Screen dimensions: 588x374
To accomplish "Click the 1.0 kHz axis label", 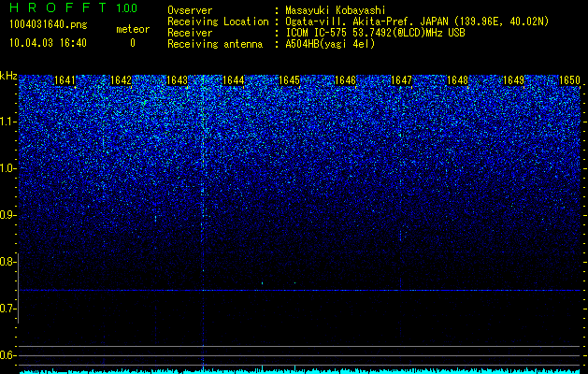I will (x=7, y=168).
